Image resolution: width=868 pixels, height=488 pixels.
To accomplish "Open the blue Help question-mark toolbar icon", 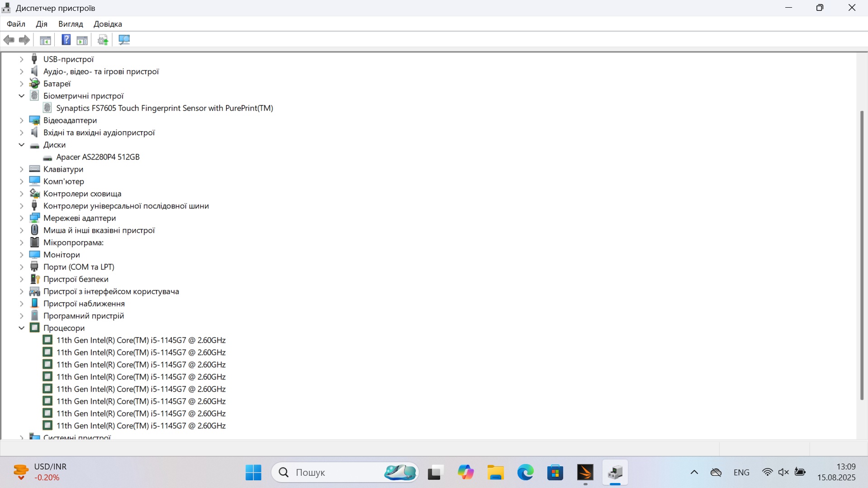I will (66, 40).
